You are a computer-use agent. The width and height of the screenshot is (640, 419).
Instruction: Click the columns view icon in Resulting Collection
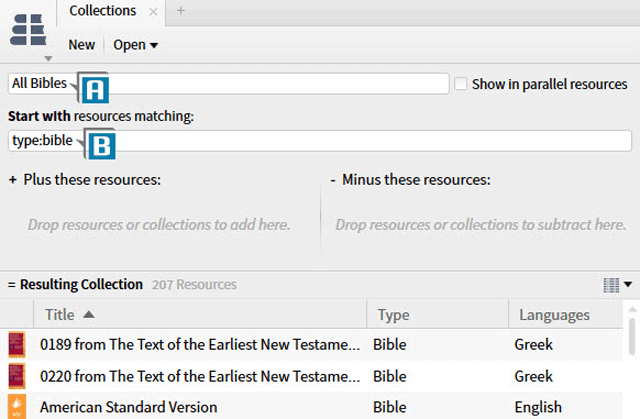point(611,285)
